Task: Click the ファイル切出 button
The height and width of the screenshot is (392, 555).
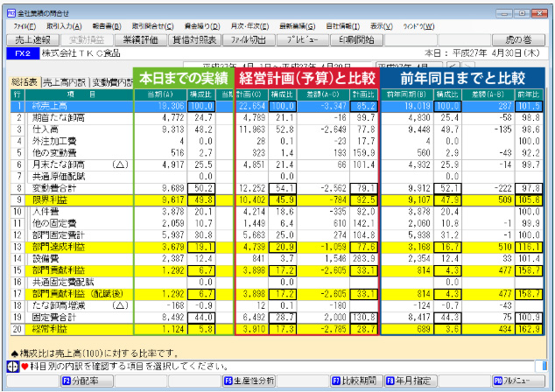Action: point(249,40)
